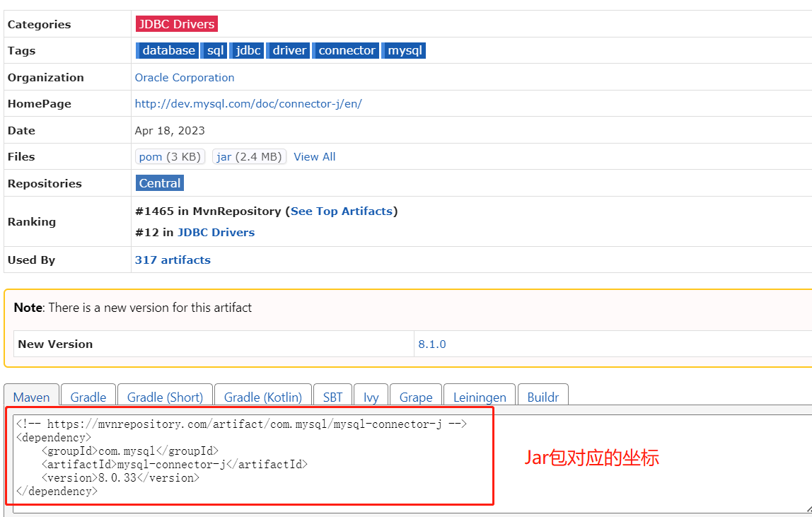
Task: Click the Apr 18, 2023 date value
Action: pos(170,131)
